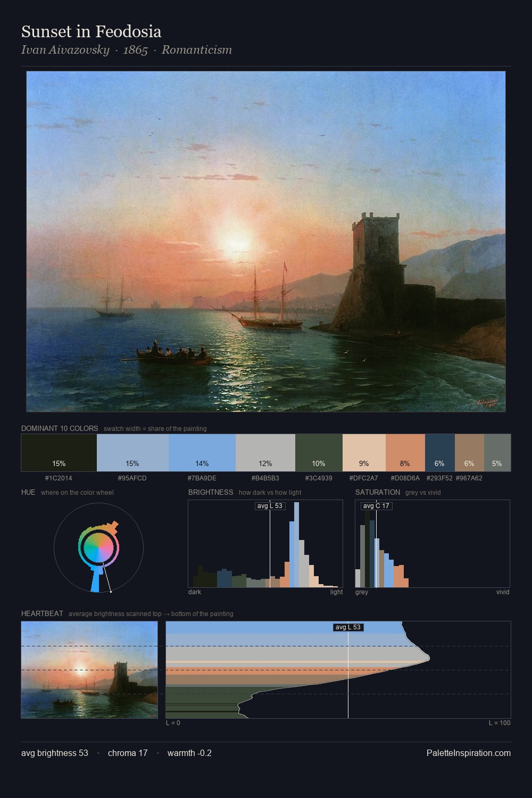Click the "BRIGHTNESS" section heading
Image resolution: width=532 pixels, height=798 pixels.
(211, 492)
